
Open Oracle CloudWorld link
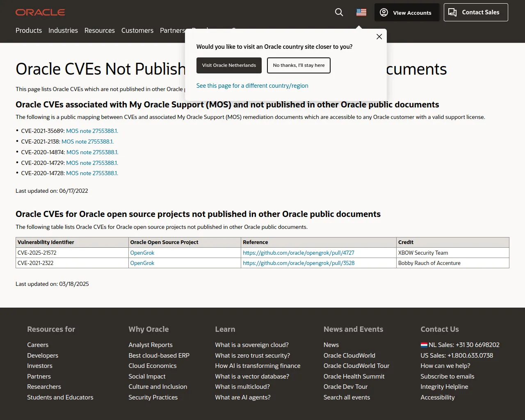pyautogui.click(x=349, y=356)
